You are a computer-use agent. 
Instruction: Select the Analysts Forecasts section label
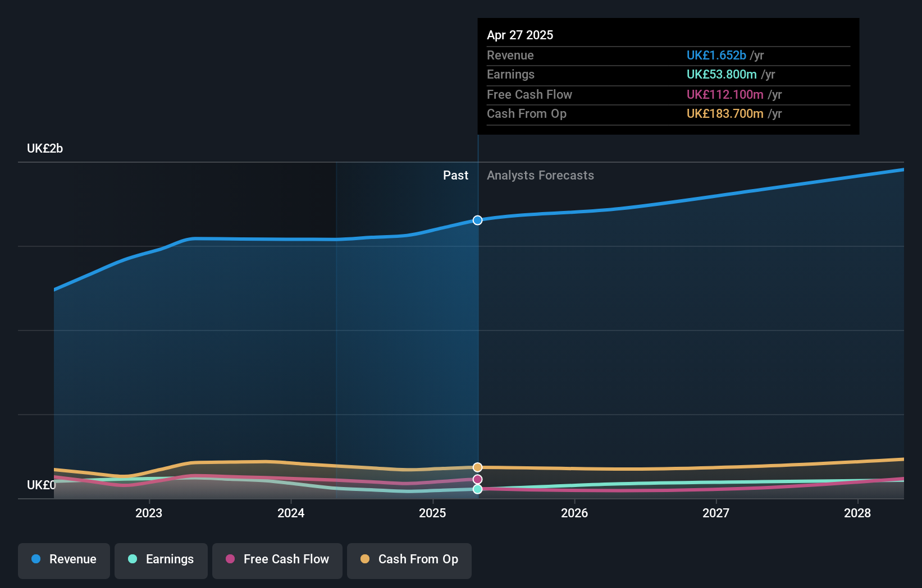click(540, 175)
